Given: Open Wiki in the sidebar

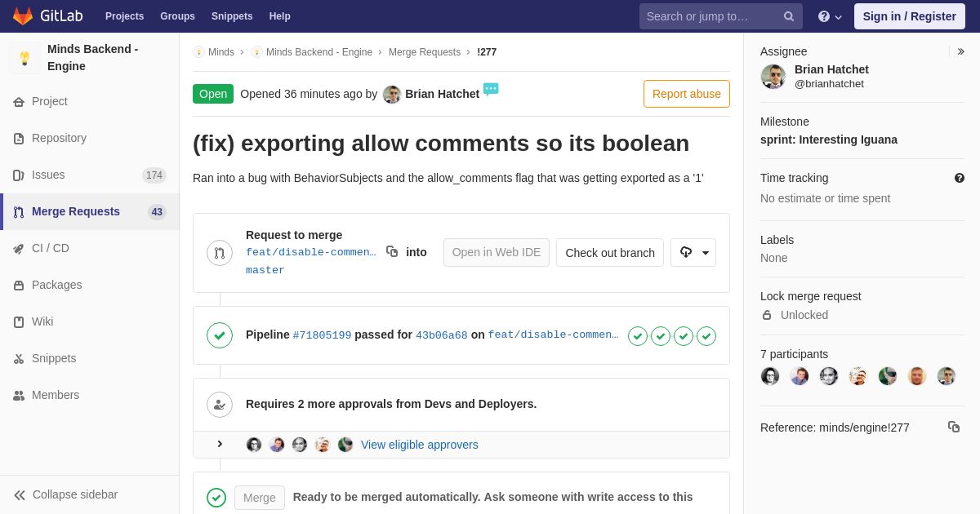Looking at the screenshot, I should pyautogui.click(x=90, y=321).
